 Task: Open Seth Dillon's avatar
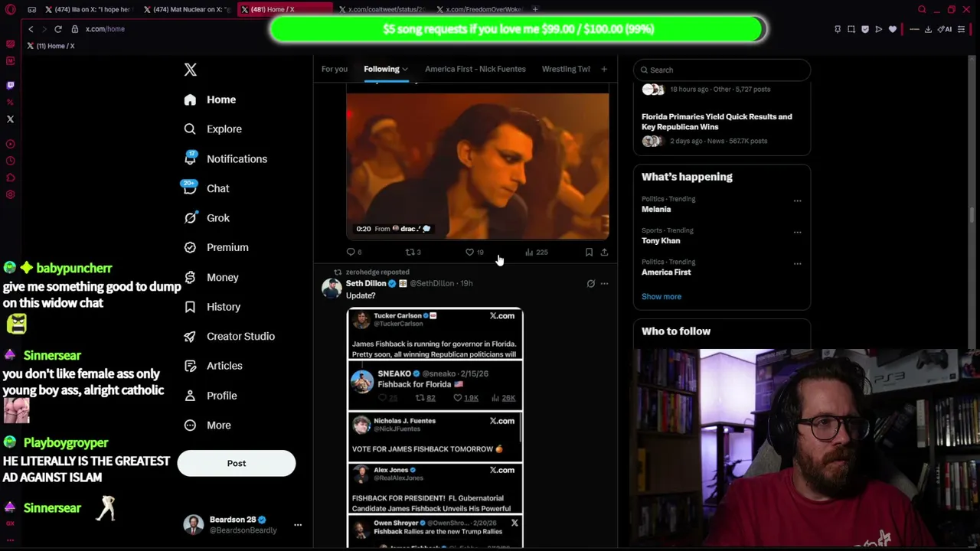point(332,288)
